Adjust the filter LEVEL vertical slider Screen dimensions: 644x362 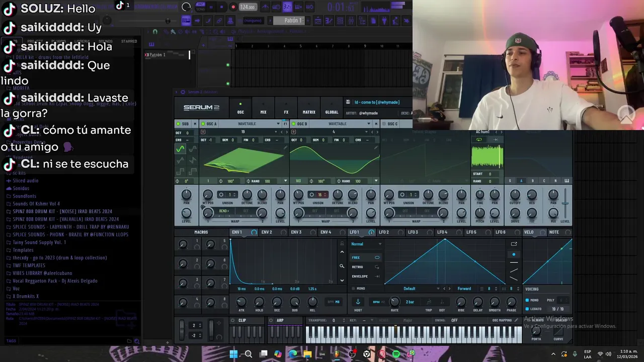566,203
